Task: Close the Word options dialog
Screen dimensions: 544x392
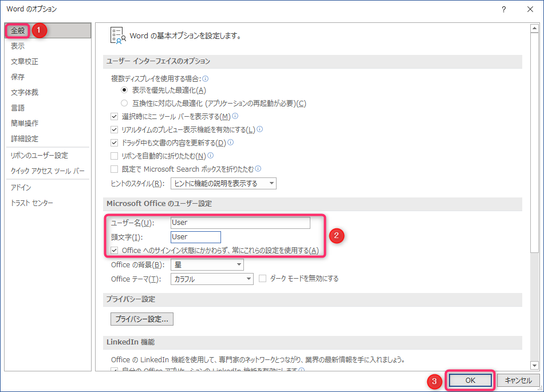Action: click(x=530, y=9)
